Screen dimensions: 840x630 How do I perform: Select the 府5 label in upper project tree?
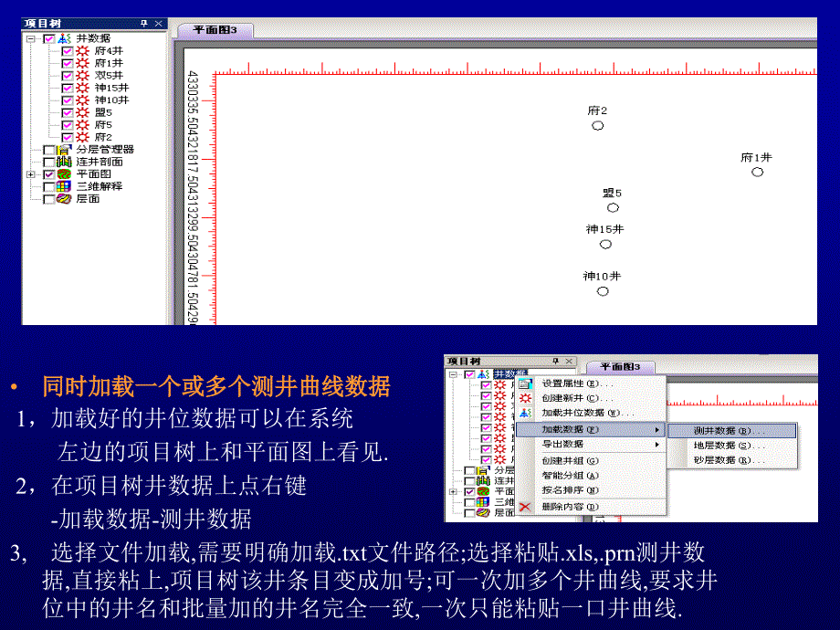[x=103, y=125]
